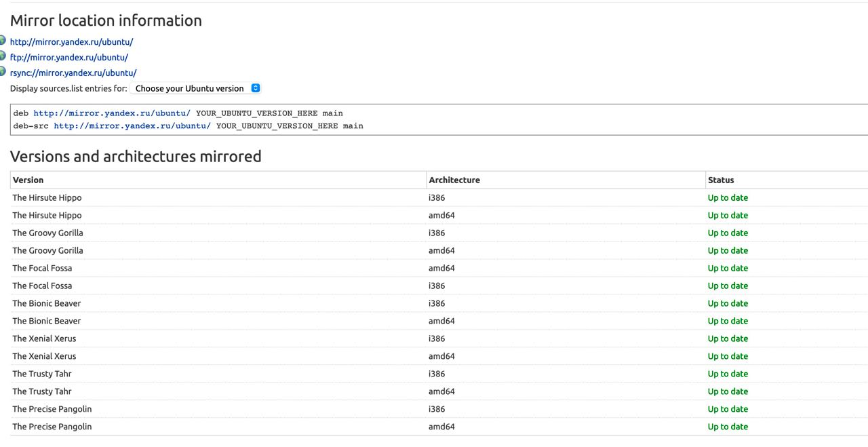
Task: Follow the URL link in the deb-src line
Action: coord(132,126)
